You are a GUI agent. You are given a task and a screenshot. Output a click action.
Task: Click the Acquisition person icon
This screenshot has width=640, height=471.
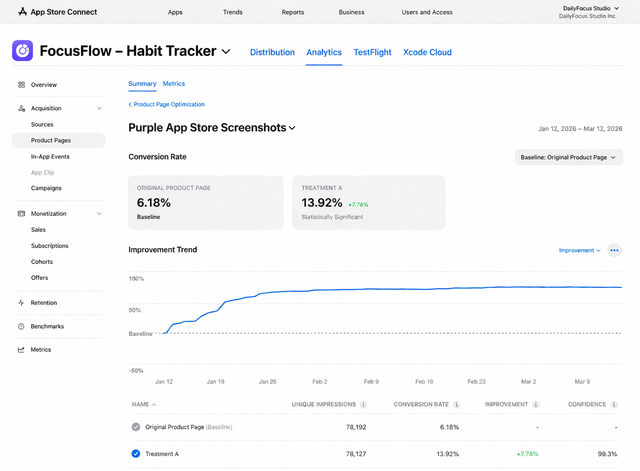[21, 108]
